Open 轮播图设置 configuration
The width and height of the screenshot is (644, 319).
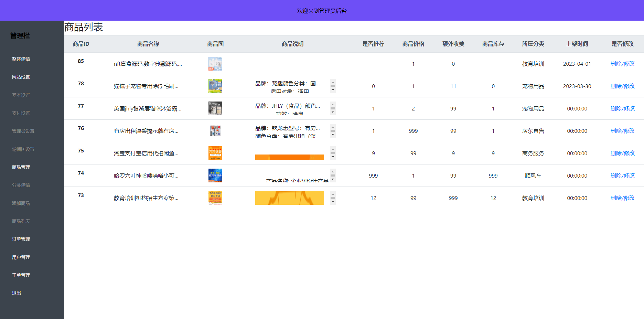tap(22, 149)
